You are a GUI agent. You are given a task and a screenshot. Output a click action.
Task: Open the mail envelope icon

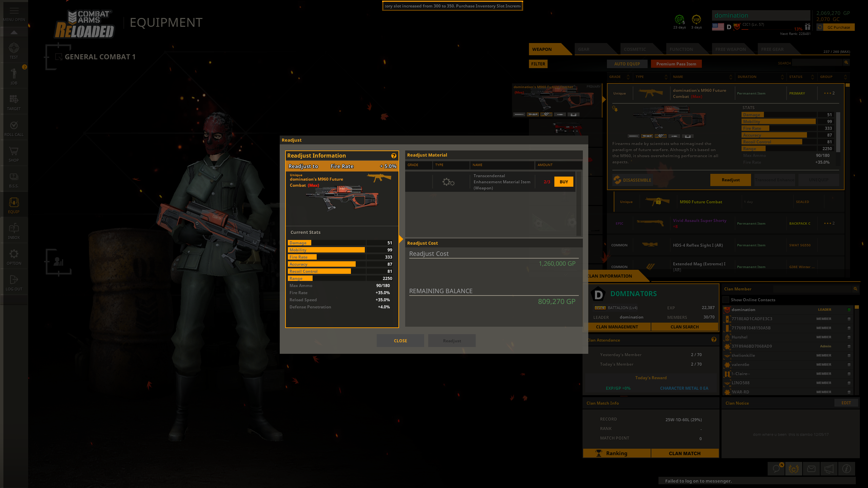pyautogui.click(x=811, y=469)
